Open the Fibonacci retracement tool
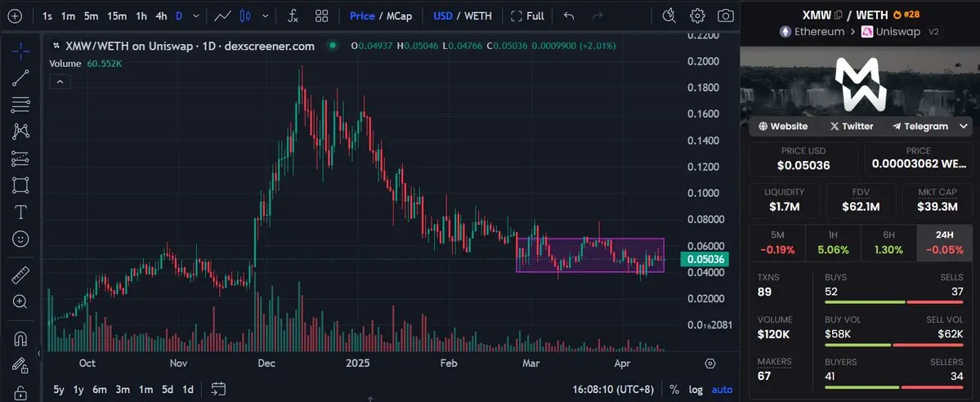This screenshot has width=980, height=402. pyautogui.click(x=20, y=105)
